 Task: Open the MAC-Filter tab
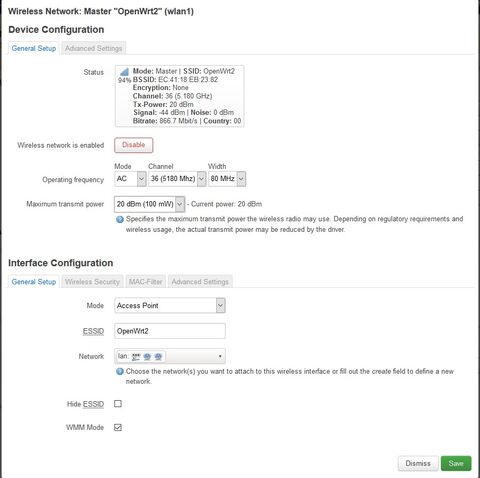[x=146, y=282]
